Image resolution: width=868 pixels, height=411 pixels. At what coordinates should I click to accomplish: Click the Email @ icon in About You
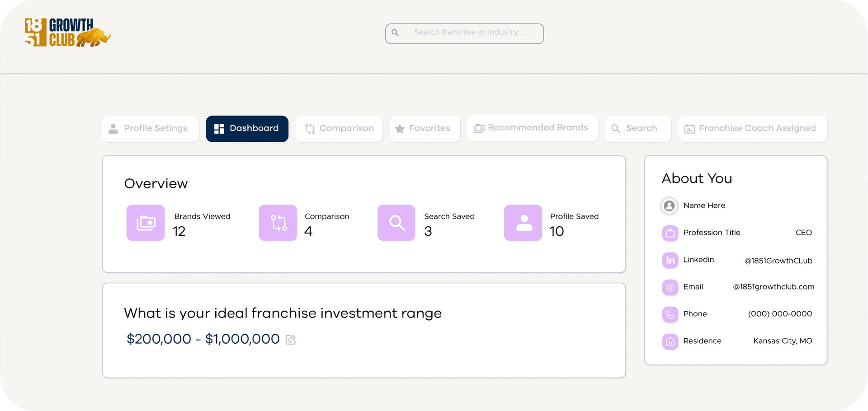click(670, 287)
